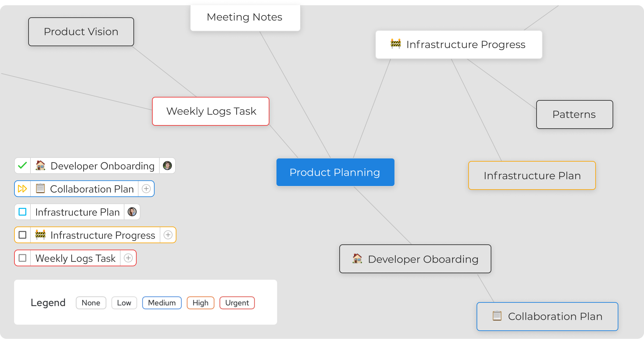
Task: Click the house icon on Developer Onboarding task
Action: pyautogui.click(x=40, y=165)
